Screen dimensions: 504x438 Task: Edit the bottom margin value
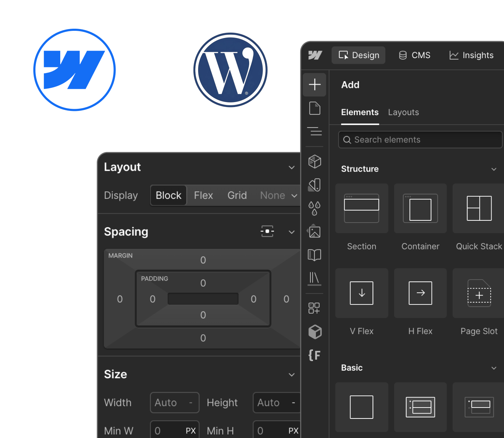(x=203, y=338)
